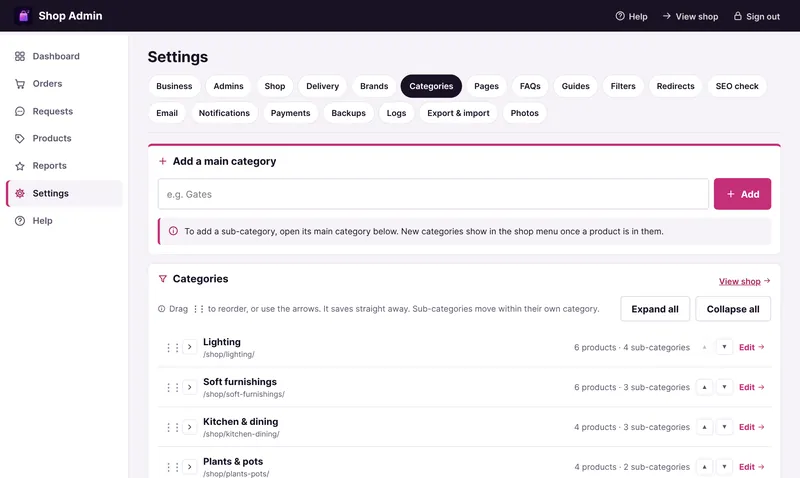Switch to the Backups tab
Viewport: 800px width, 478px height.
tap(348, 113)
